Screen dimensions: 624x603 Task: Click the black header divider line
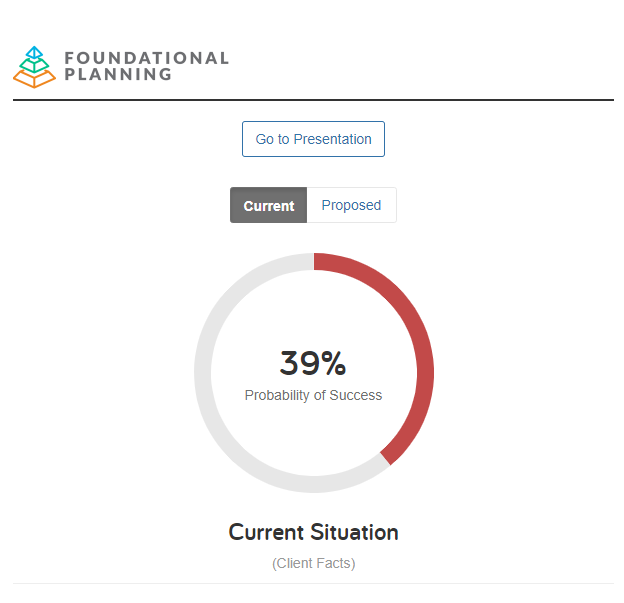pyautogui.click(x=313, y=100)
